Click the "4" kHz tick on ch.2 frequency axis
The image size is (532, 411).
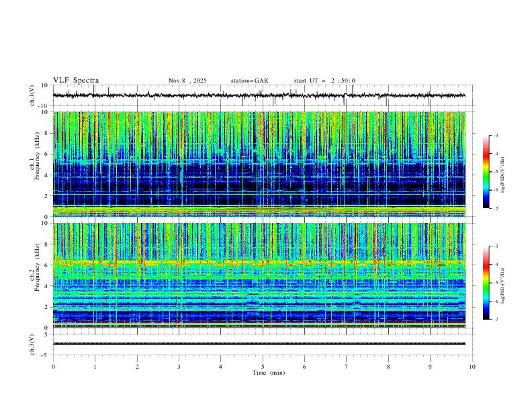47,286
